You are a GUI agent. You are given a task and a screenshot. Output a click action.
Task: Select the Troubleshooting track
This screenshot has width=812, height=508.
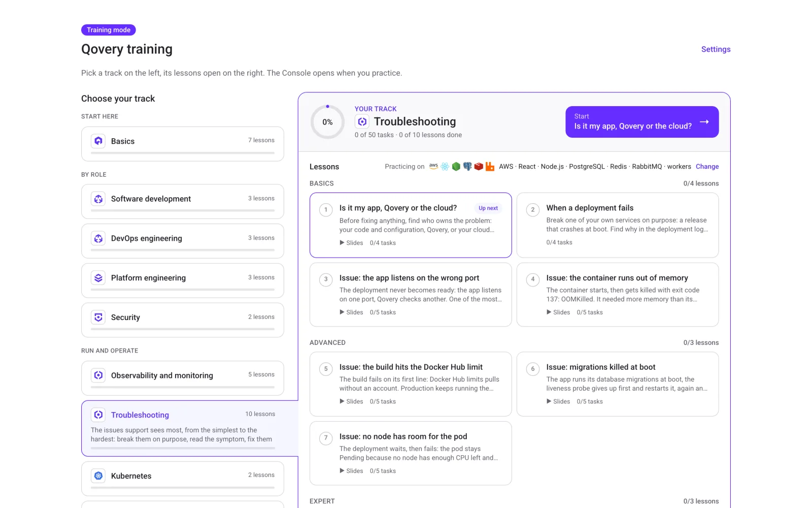[190, 429]
